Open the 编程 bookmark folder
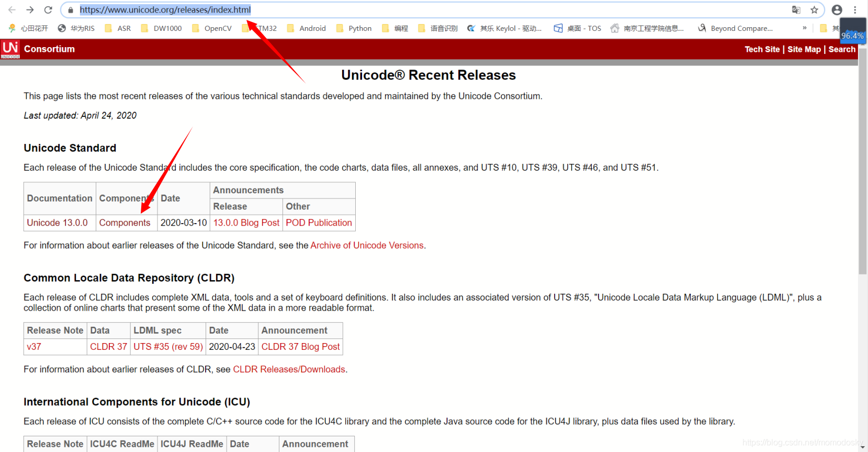The width and height of the screenshot is (868, 452). 395,28
